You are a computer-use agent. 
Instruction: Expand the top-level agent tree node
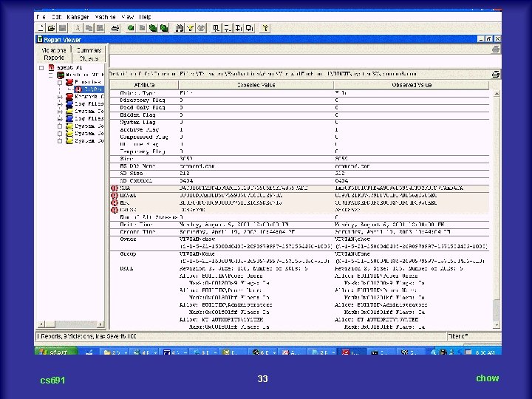click(42, 67)
